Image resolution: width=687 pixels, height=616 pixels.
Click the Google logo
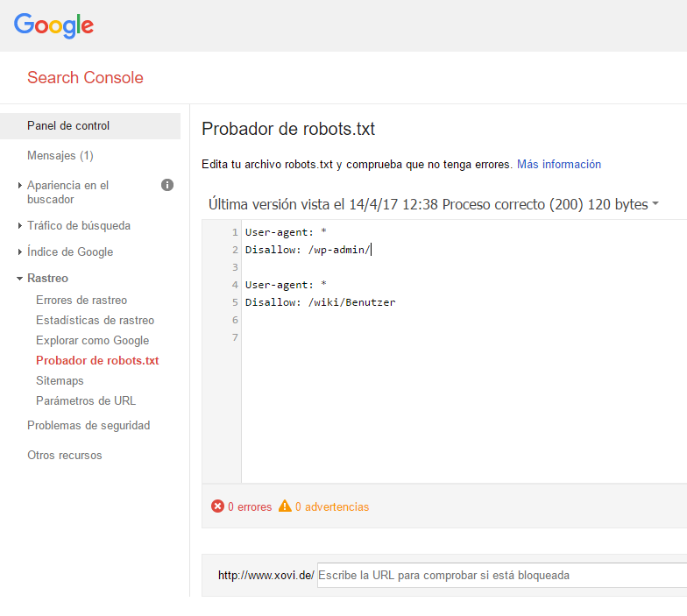[53, 25]
